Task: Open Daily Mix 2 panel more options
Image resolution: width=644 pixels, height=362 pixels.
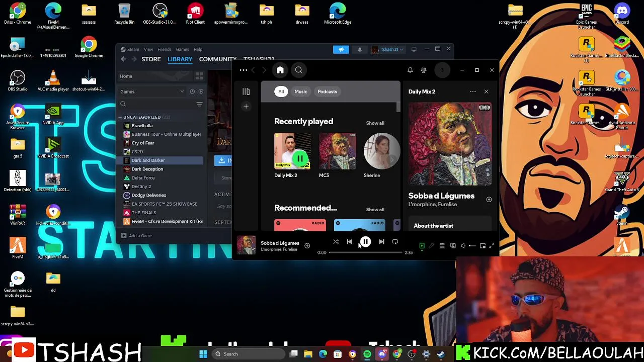Action: tap(473, 92)
